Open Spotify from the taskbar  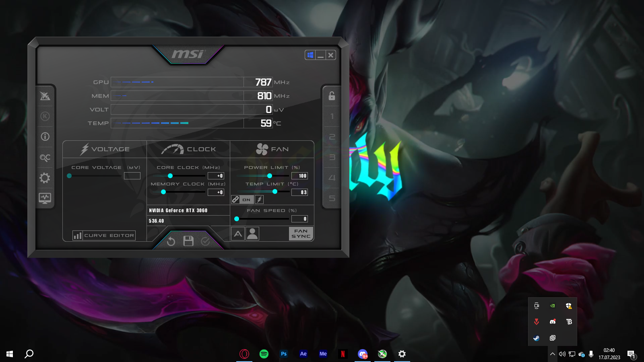[264, 354]
